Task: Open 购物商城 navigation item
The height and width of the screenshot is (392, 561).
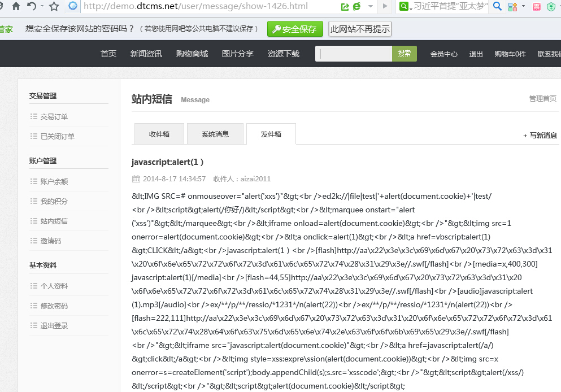Action: point(192,54)
